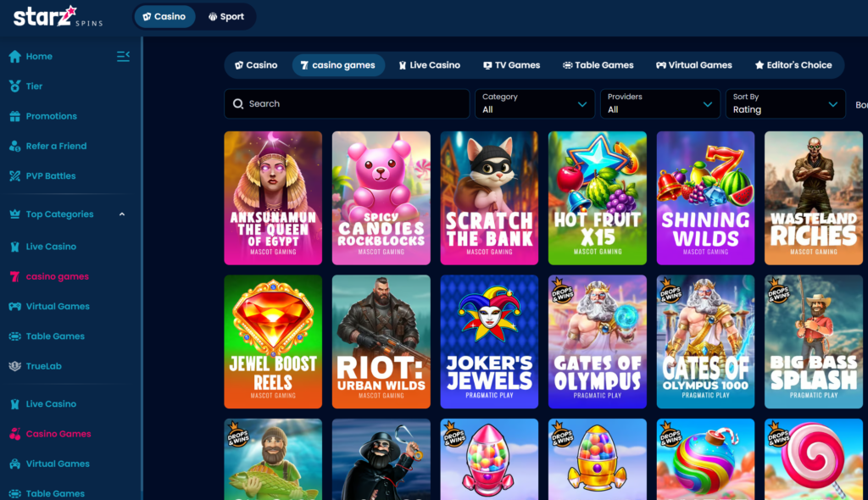868x500 pixels.
Task: Click the Tier medal icon
Action: point(15,86)
